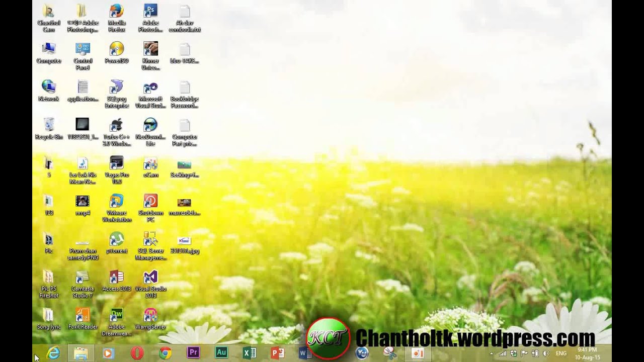Launch the PowerISO shortcut
This screenshot has width=644, height=362.
click(x=117, y=53)
